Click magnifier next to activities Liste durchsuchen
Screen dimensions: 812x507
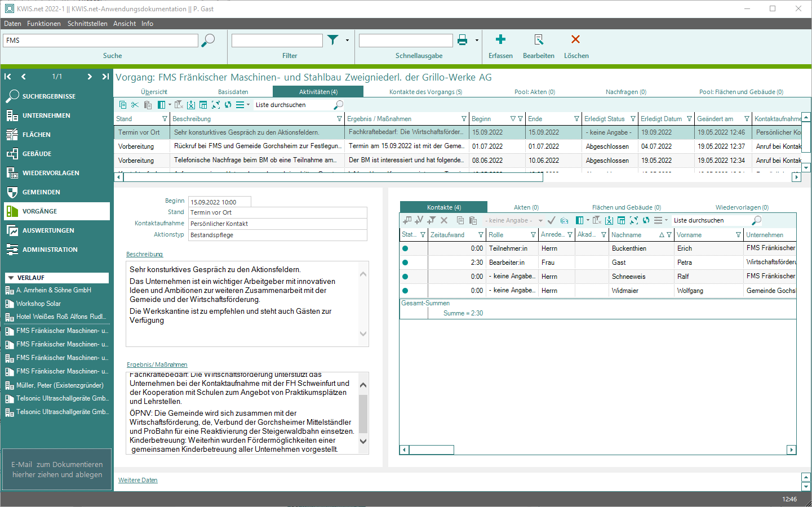[x=338, y=105]
